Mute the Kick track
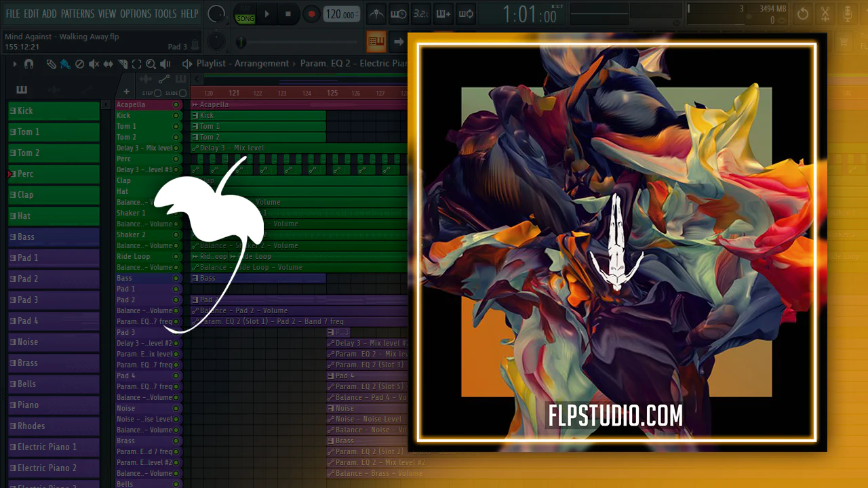Viewport: 868px width, 488px height. coord(176,116)
